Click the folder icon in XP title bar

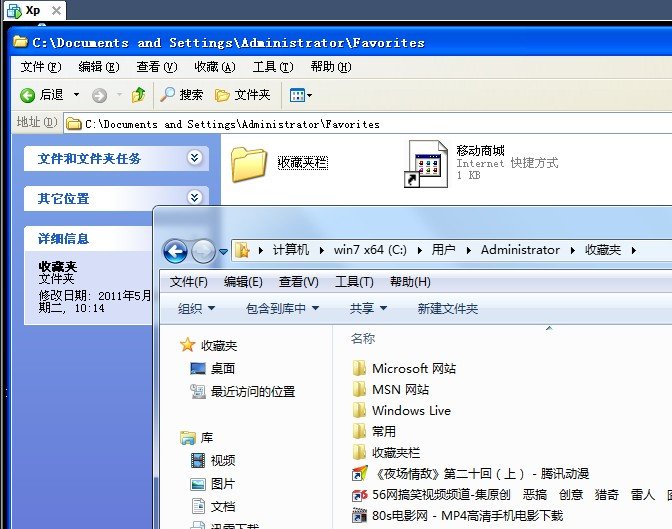click(x=20, y=42)
